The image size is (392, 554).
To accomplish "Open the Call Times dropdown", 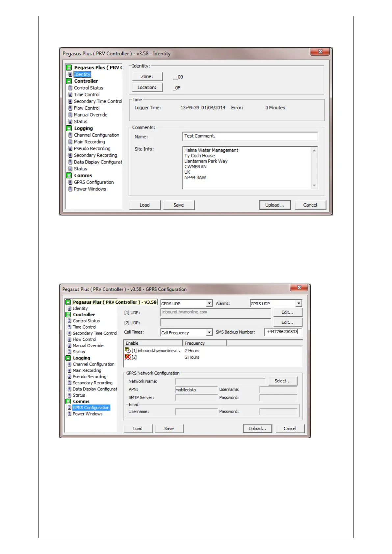I will 209,332.
